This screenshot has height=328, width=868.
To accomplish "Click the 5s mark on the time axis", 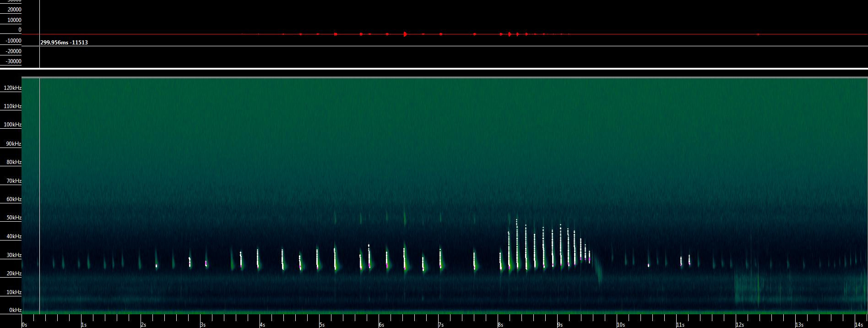I will coord(321,324).
